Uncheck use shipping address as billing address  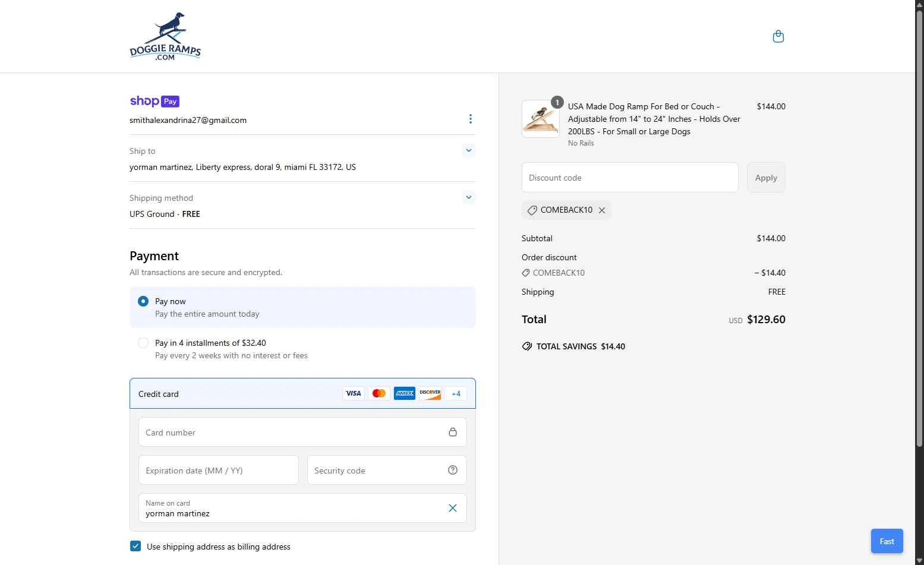click(x=135, y=546)
